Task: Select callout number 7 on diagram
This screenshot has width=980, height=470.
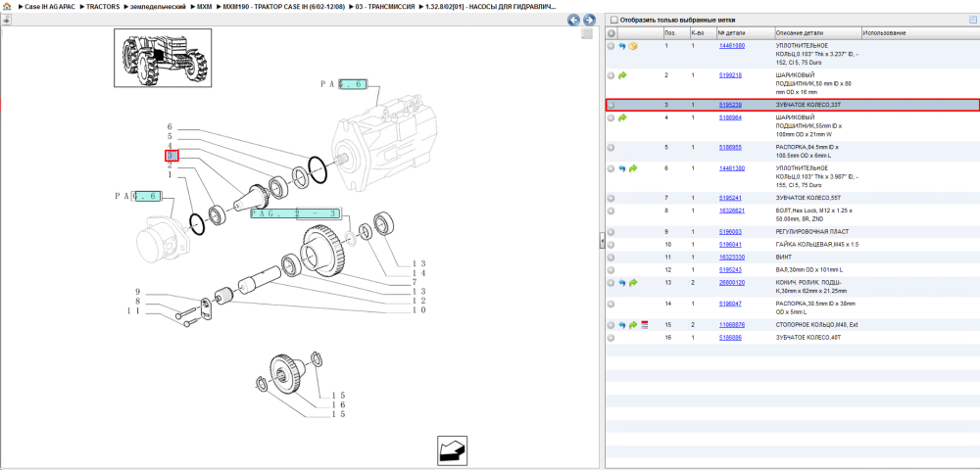Action: 414,282
